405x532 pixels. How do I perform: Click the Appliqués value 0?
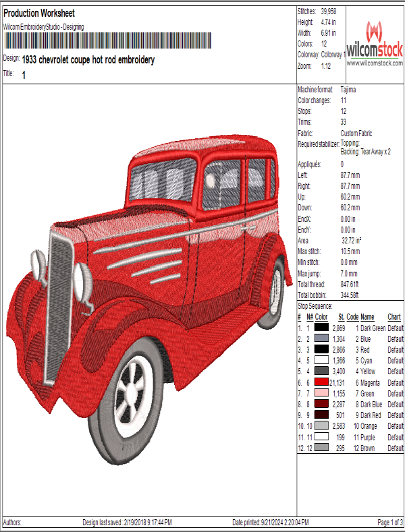pyautogui.click(x=342, y=165)
